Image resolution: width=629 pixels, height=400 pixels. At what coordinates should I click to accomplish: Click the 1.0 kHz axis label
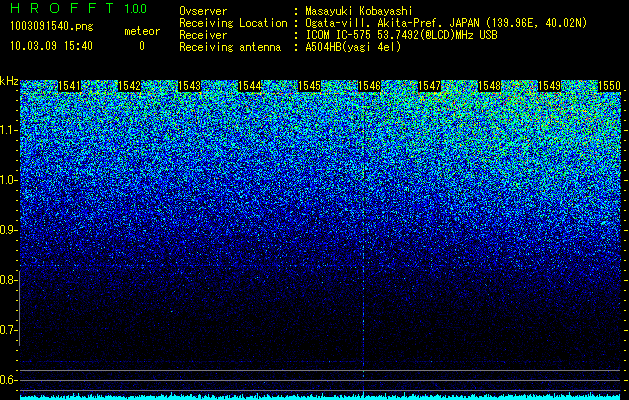point(7,181)
